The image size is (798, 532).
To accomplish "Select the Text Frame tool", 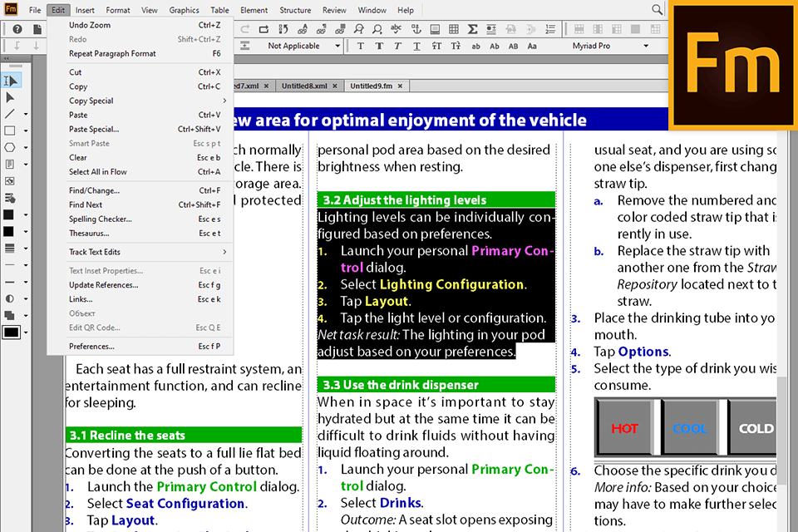I will 10,165.
